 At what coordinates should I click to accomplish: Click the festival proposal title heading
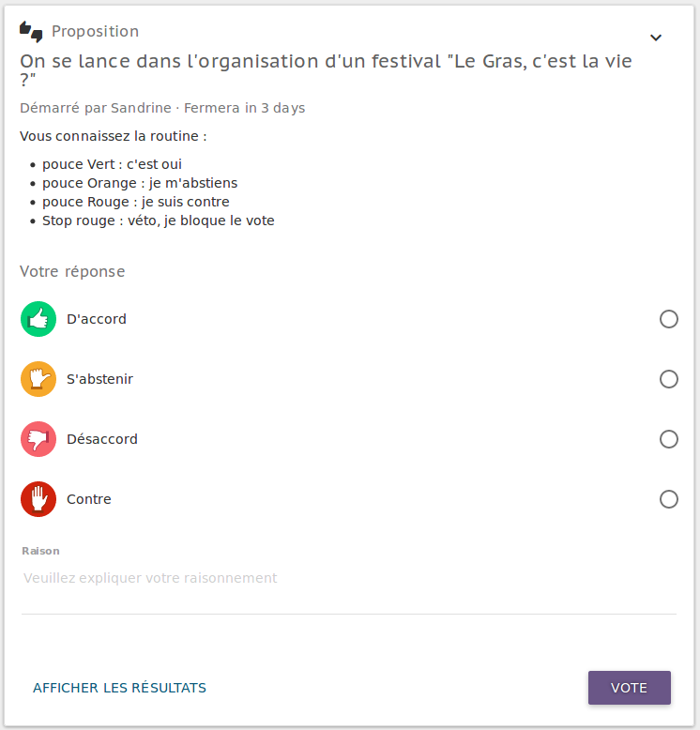[326, 69]
